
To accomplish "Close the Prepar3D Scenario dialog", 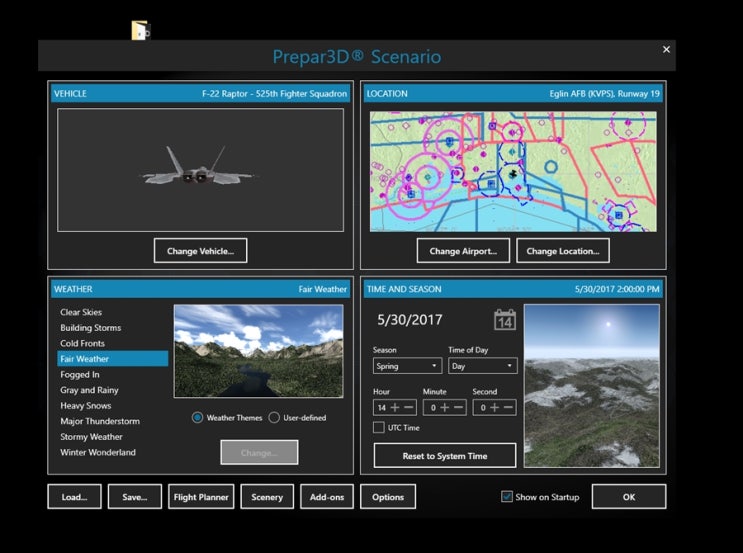I will point(666,49).
